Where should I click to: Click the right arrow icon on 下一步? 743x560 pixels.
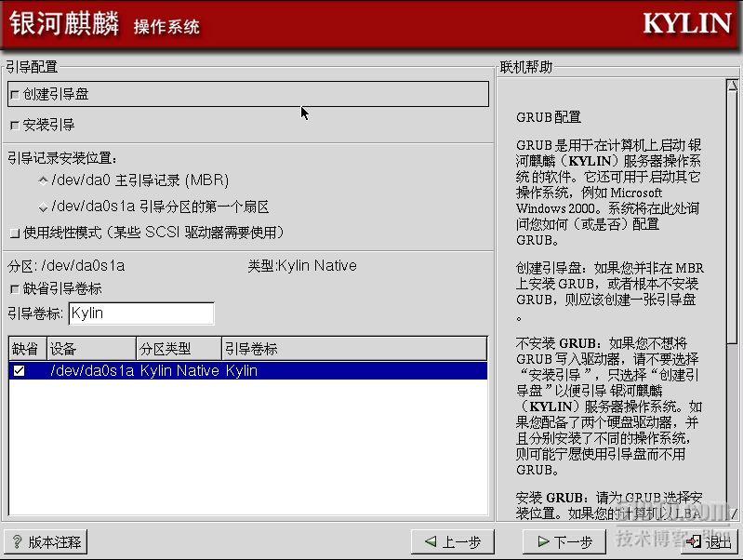click(543, 541)
